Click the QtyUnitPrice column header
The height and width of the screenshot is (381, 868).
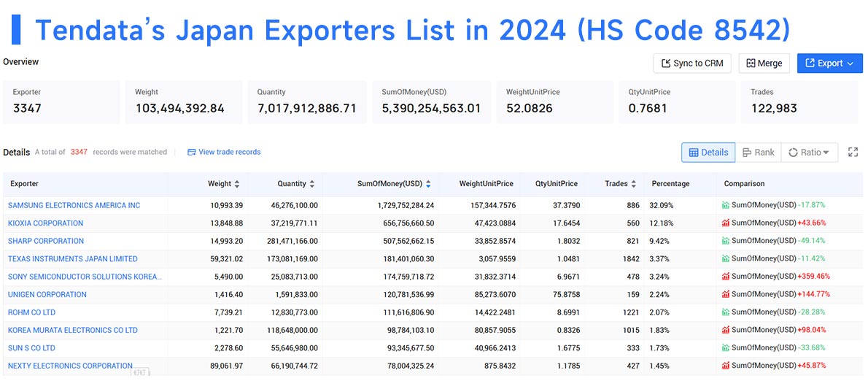point(557,184)
